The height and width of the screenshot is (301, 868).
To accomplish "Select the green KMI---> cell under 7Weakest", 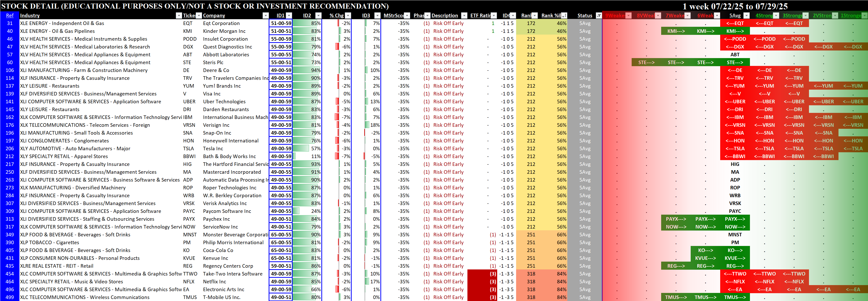I will point(676,31).
